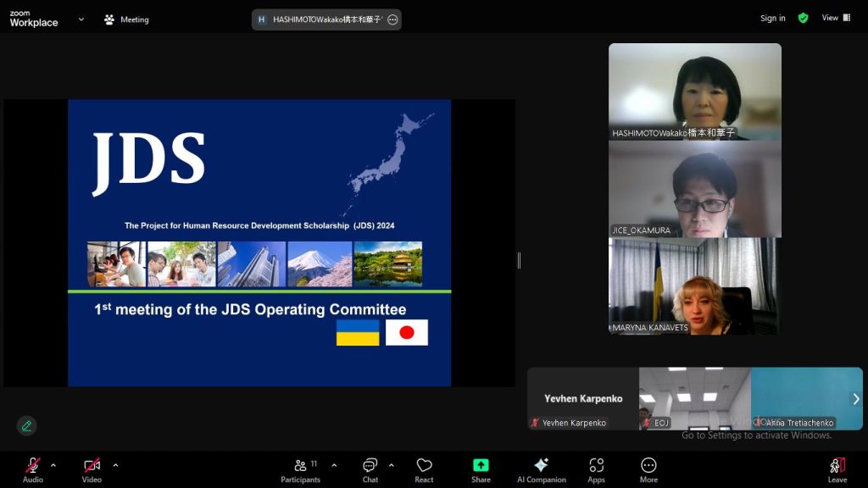
Task: Open the green security shield icon
Action: tap(803, 19)
